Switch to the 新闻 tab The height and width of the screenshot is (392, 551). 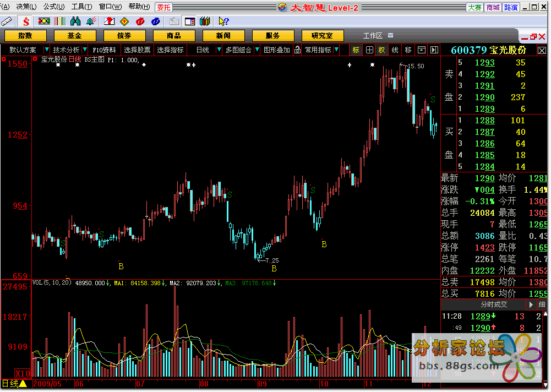[x=223, y=35]
